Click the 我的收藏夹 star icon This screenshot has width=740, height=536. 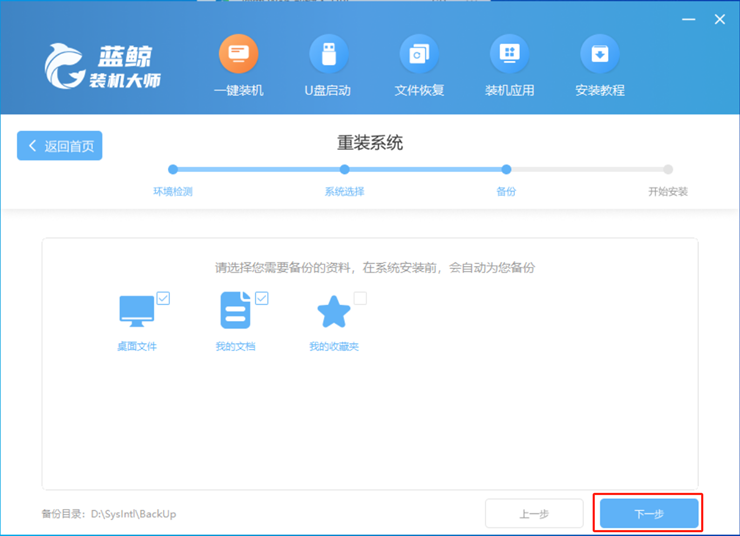[x=334, y=312]
